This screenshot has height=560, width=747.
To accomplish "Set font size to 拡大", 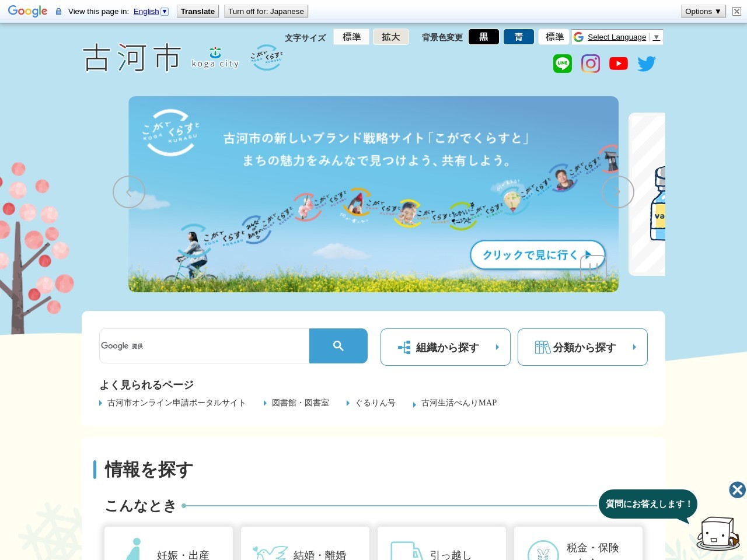I will [x=391, y=37].
